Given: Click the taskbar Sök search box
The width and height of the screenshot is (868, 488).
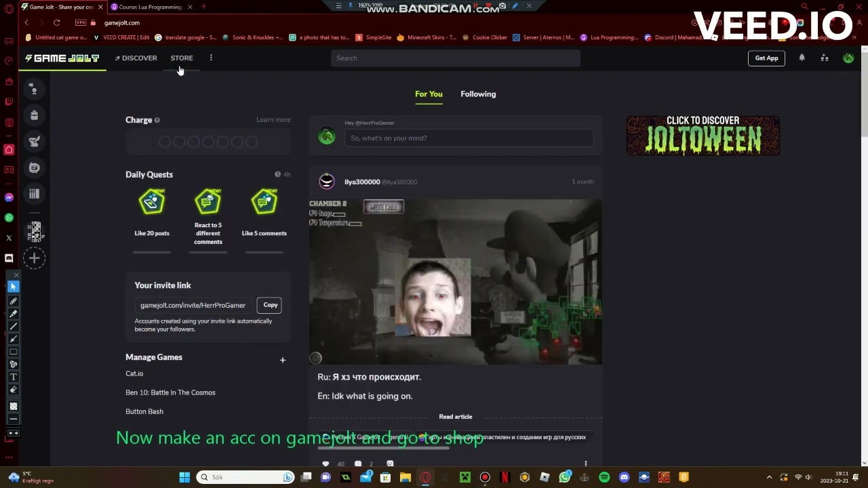Looking at the screenshot, I should point(245,477).
